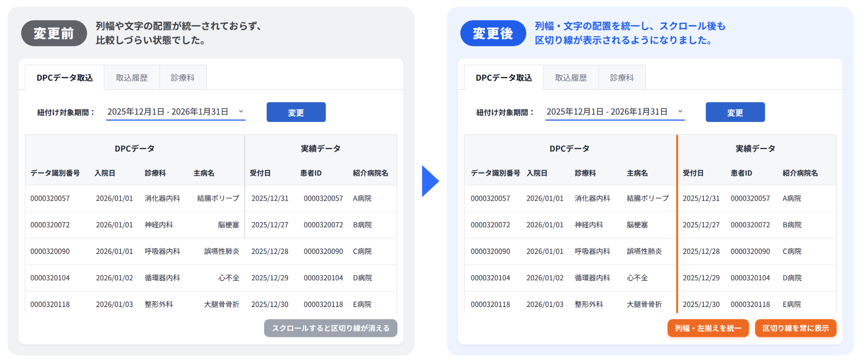This screenshot has height=363, width=868.
Task: Click 変更 button in 変更前 panel
Action: pos(296,112)
